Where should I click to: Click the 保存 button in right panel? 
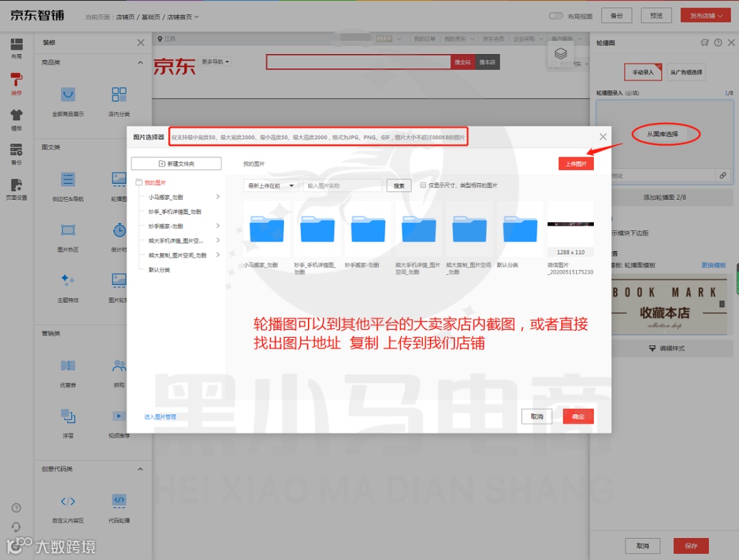click(691, 546)
